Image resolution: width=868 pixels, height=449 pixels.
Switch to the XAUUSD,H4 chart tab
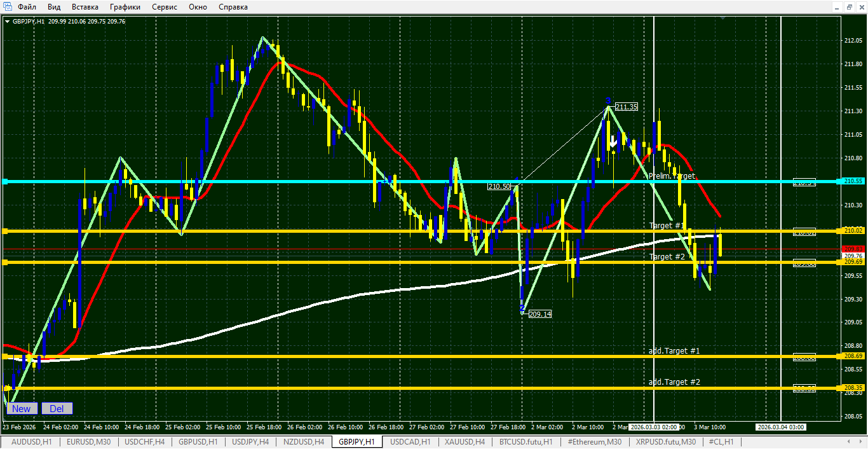coord(465,441)
